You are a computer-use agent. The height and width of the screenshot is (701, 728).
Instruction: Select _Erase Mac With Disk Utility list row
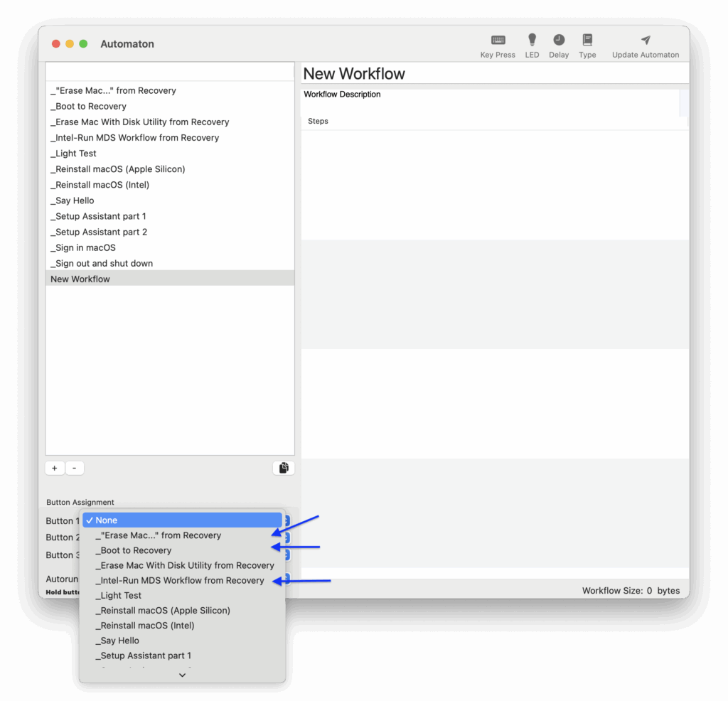pos(170,122)
